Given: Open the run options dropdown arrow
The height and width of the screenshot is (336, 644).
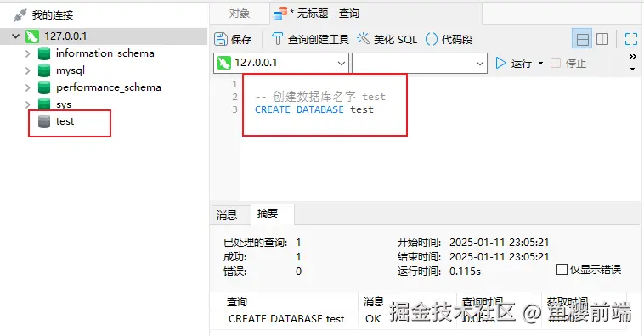Looking at the screenshot, I should [540, 63].
